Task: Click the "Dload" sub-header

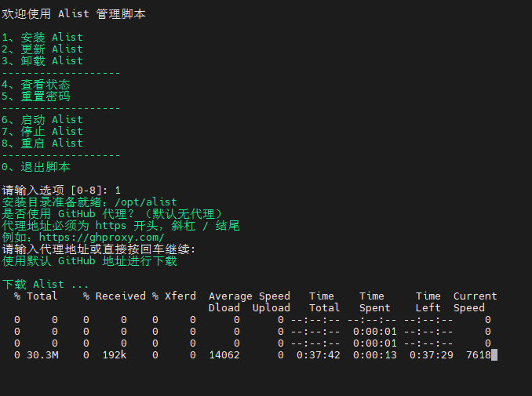Action: coord(224,308)
